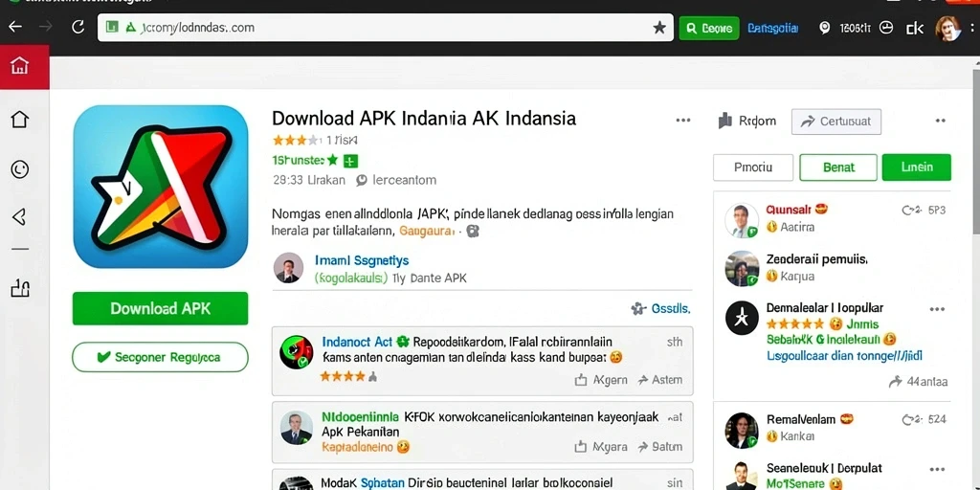Like the Indanoct Act review (Mgern)
Screen dimensions: 980x490
pos(601,380)
